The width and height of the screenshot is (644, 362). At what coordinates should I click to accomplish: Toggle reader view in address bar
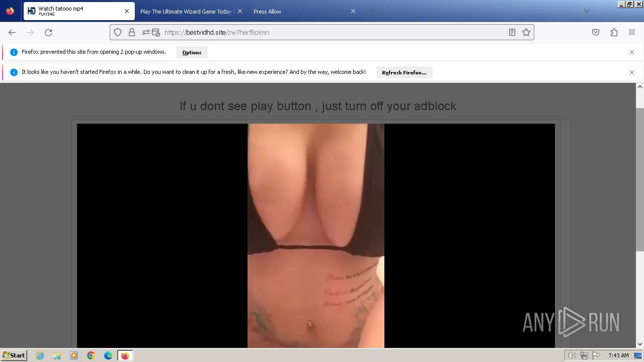(x=512, y=32)
